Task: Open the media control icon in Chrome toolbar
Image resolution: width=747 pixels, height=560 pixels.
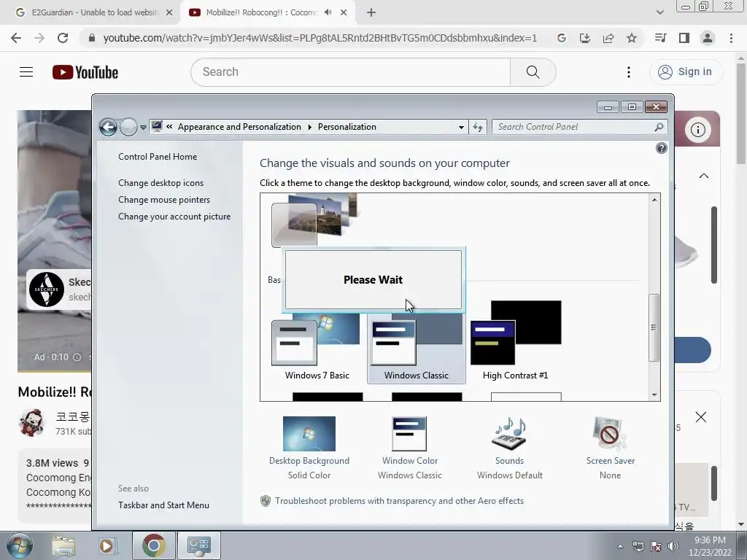Action: pyautogui.click(x=660, y=38)
